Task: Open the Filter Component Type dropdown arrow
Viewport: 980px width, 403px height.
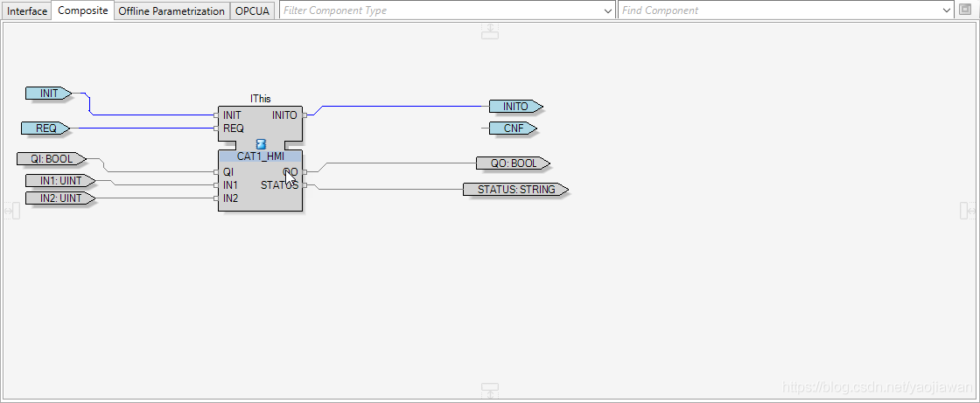Action: (609, 10)
